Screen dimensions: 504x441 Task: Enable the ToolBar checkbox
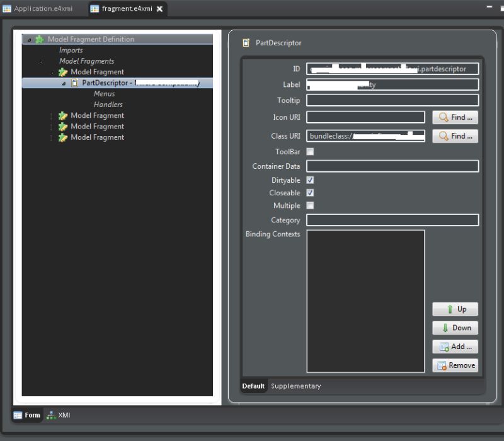click(x=309, y=151)
